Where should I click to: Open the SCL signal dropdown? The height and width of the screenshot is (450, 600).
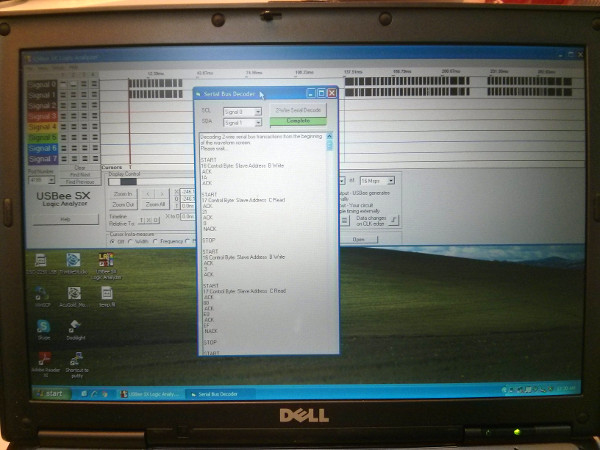coord(257,112)
